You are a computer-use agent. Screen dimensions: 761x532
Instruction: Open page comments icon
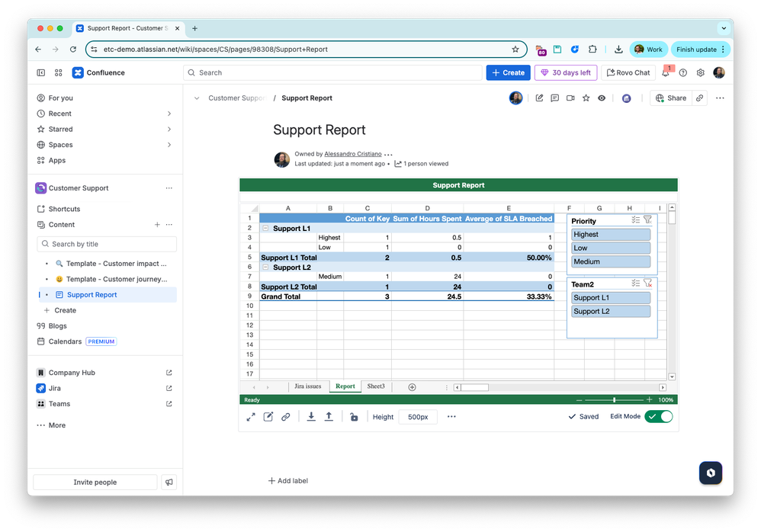click(554, 98)
